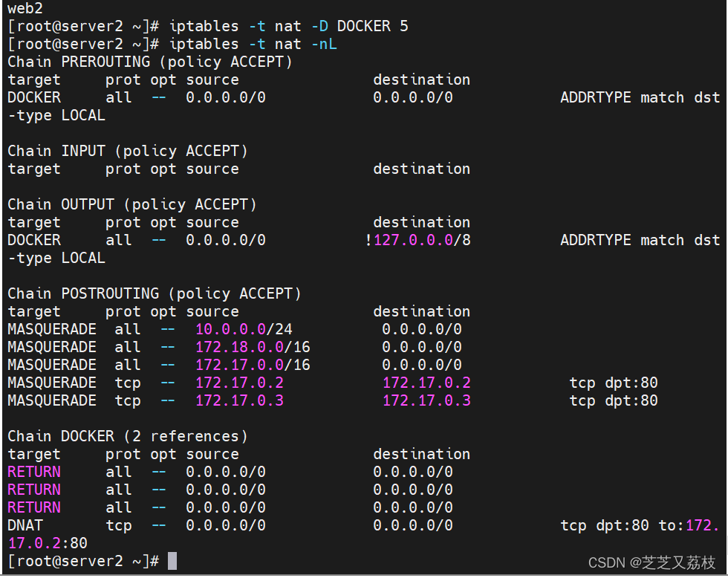The image size is (728, 578).
Task: Click the "iptables -t nat -nL" command
Action: 253,44
